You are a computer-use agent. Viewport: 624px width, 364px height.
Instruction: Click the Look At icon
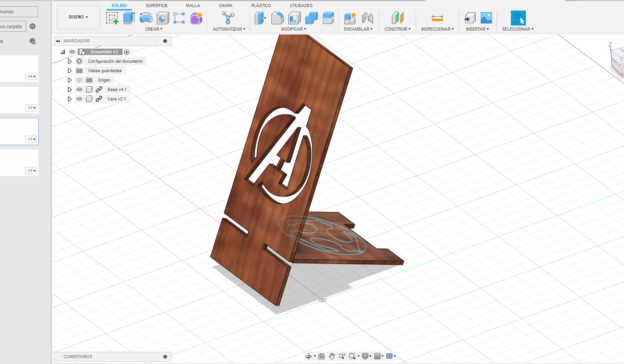(x=322, y=356)
